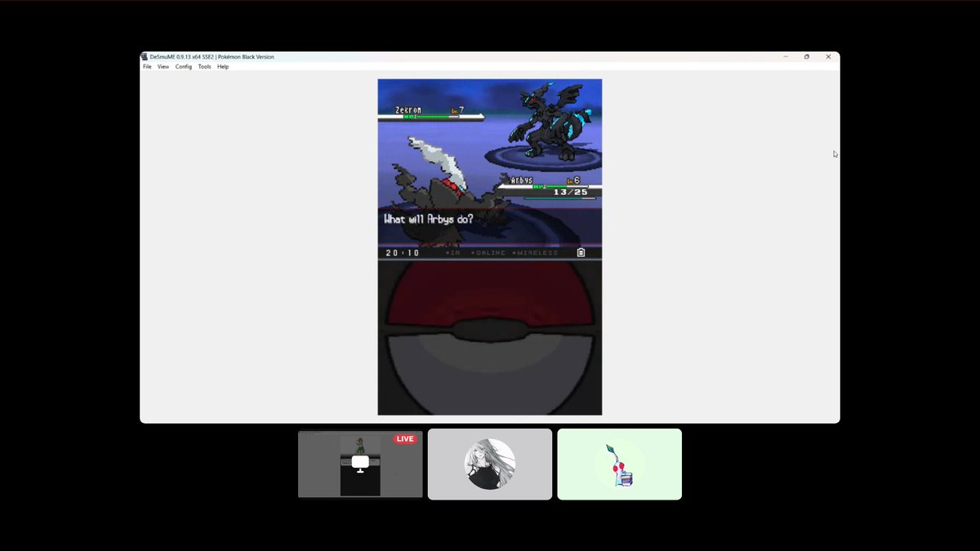Select the participant with white-haired avatar
The image size is (980, 551).
(x=490, y=464)
